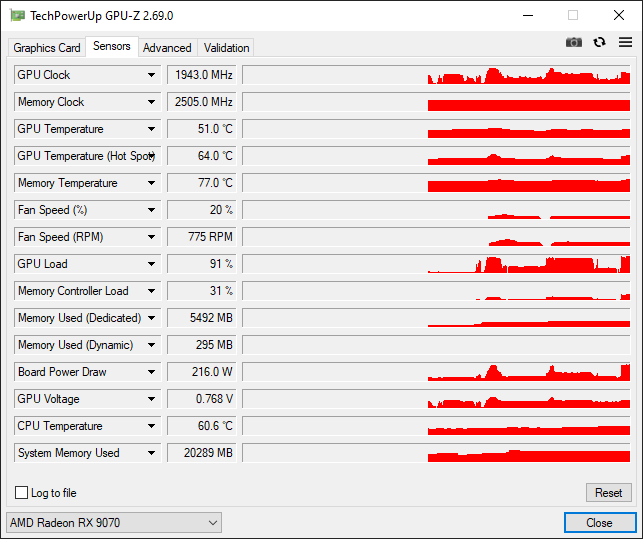Open the CPU Temperature sensor dropdown
The height and width of the screenshot is (539, 643).
pyautogui.click(x=151, y=426)
